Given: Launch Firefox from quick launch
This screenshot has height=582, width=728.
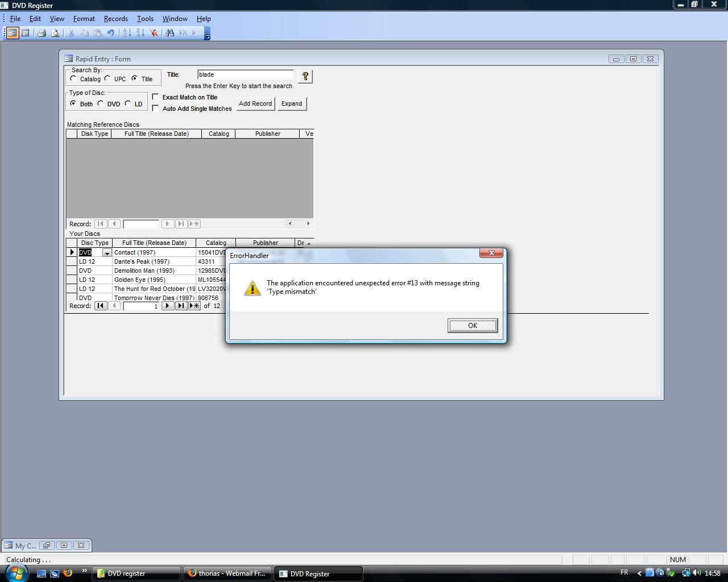Looking at the screenshot, I should click(68, 573).
